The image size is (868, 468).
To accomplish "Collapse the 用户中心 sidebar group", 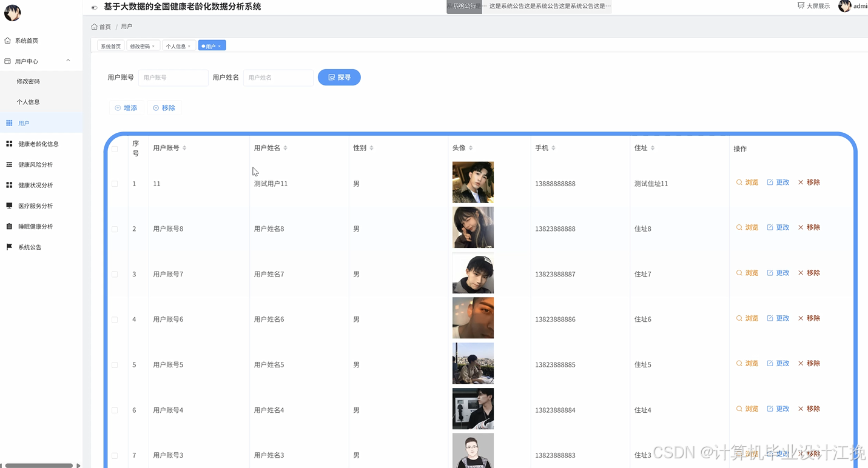I will (68, 61).
